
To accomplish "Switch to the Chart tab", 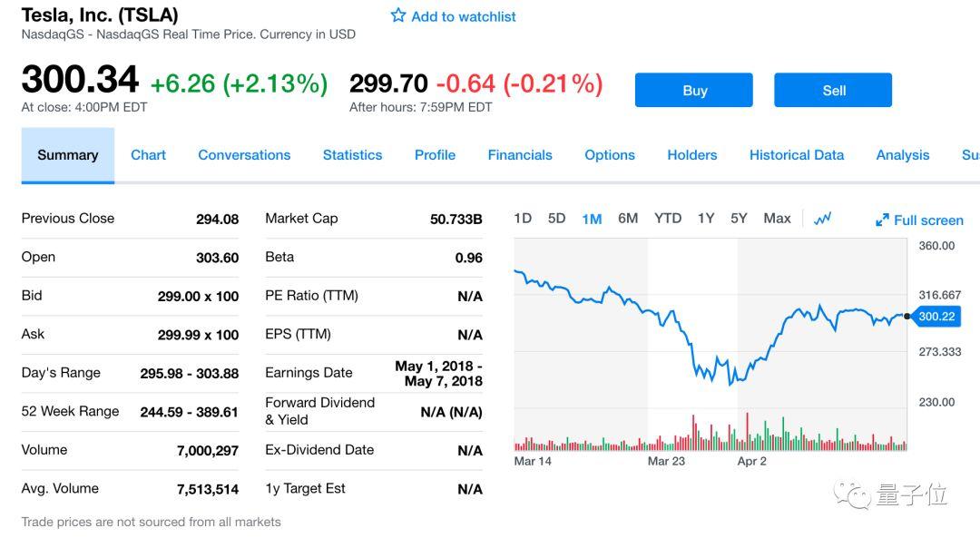I will (148, 155).
